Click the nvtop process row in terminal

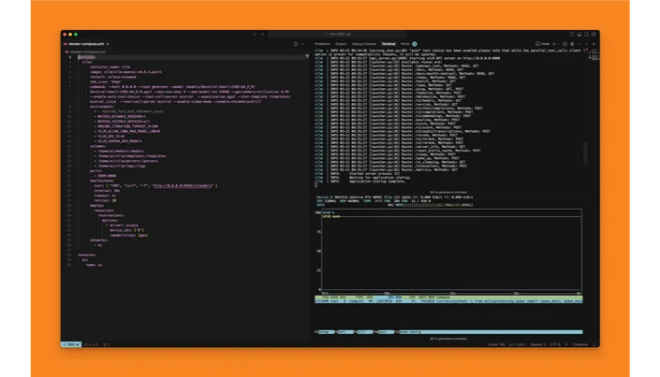point(449,301)
